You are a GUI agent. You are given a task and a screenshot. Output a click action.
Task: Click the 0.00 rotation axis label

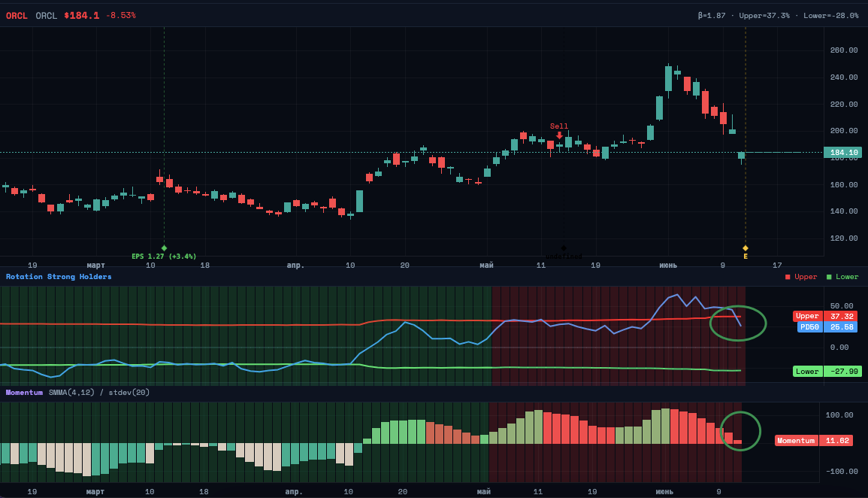click(x=839, y=348)
